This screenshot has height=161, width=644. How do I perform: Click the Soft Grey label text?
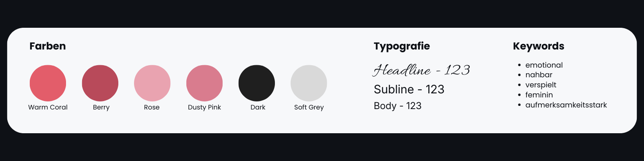coord(309,107)
